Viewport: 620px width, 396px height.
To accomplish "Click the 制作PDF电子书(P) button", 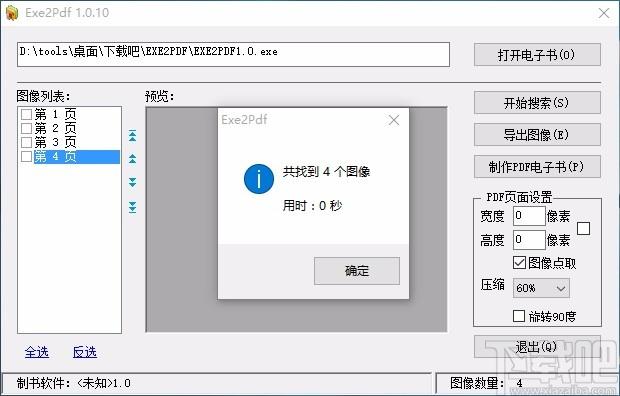I will point(537,167).
